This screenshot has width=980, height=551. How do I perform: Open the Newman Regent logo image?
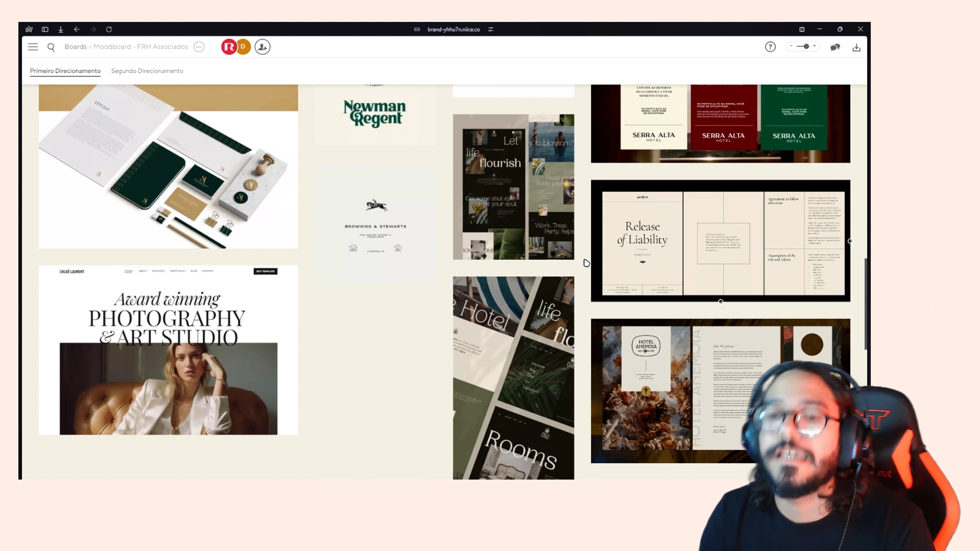pos(375,114)
